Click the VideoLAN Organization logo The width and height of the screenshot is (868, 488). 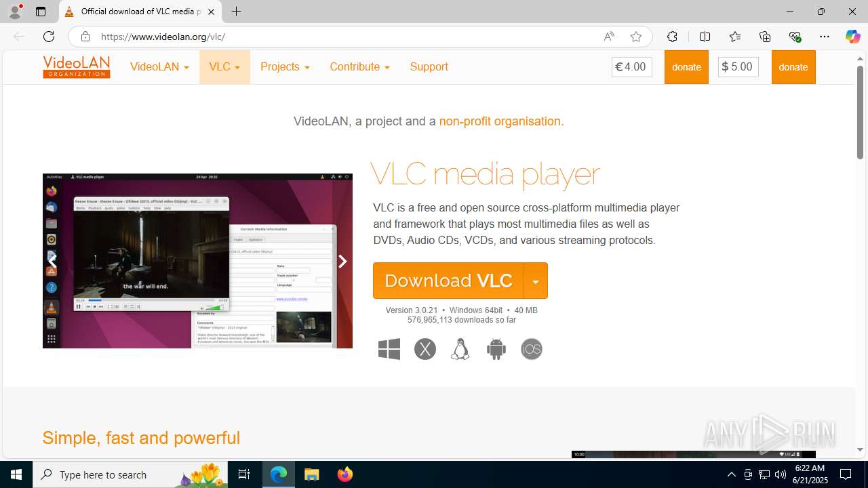(77, 67)
